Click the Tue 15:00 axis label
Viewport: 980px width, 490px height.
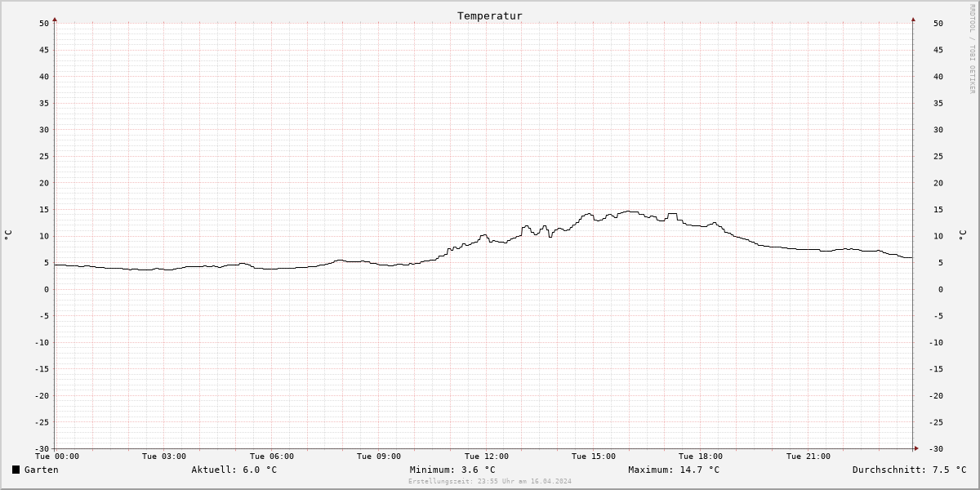click(594, 457)
